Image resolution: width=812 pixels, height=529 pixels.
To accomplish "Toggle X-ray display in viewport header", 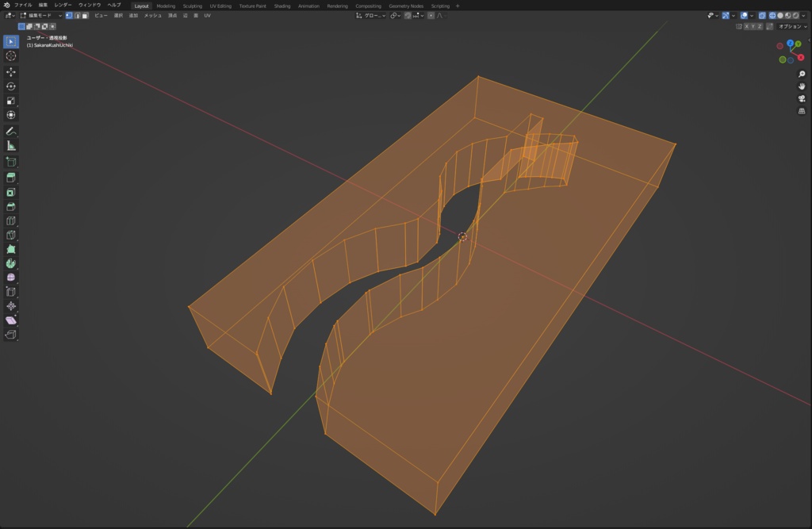I will coord(762,15).
